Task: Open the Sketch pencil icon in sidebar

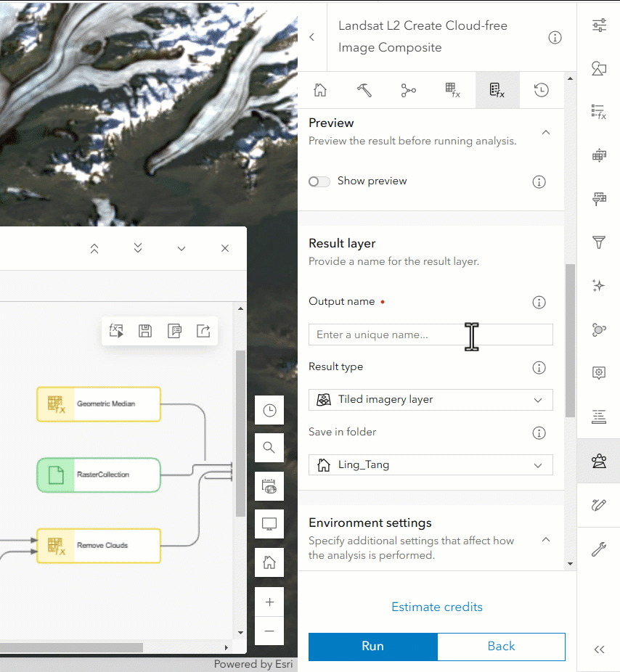Action: tap(599, 505)
